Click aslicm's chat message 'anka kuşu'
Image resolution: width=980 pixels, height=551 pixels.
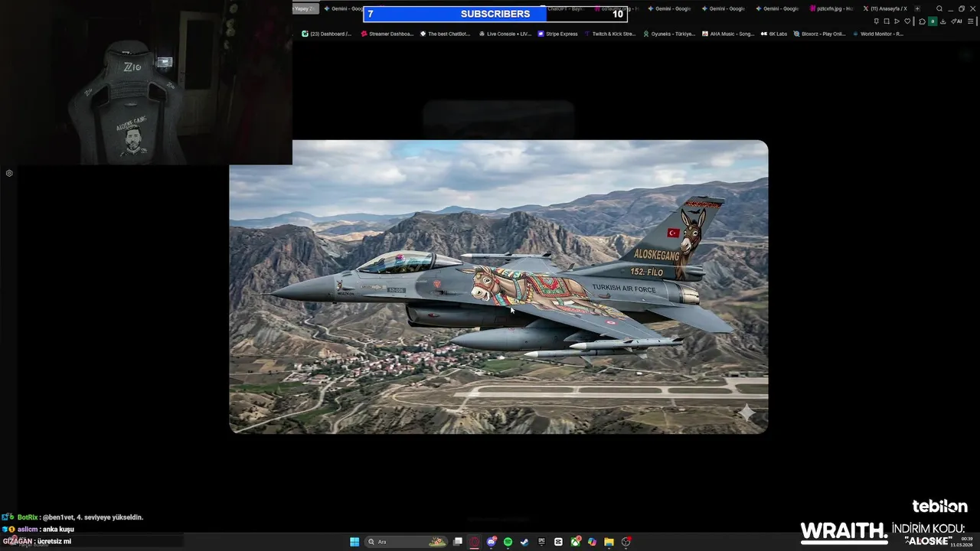[38, 530]
